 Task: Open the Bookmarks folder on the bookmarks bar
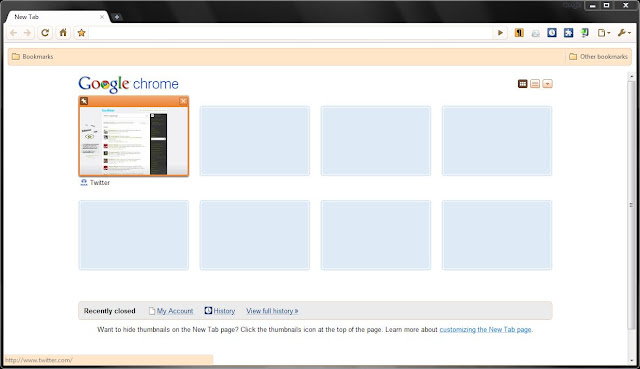[33, 56]
